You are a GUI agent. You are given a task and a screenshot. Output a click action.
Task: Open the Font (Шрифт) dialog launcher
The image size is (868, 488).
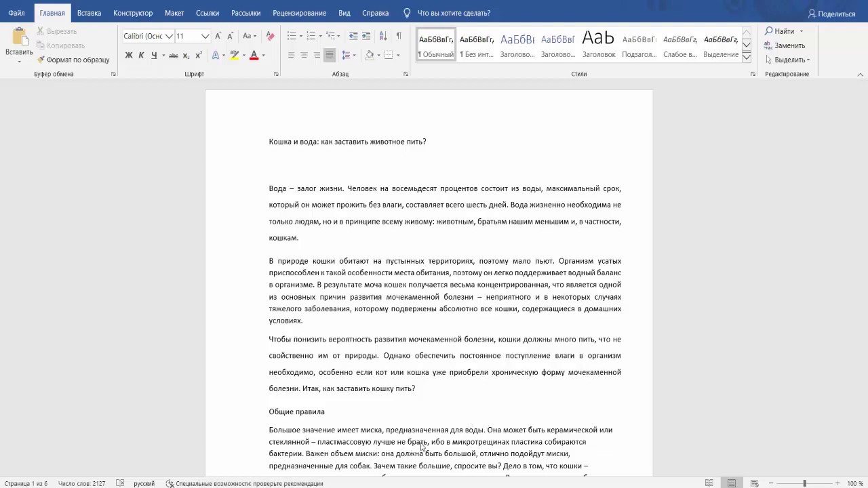point(276,74)
